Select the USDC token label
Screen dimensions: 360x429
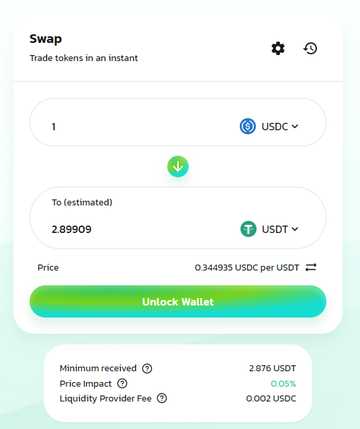tap(275, 127)
